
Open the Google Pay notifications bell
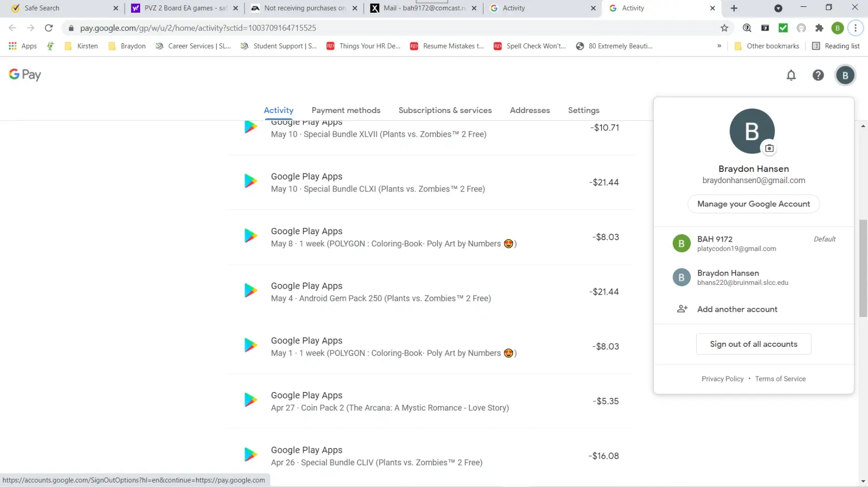click(x=791, y=75)
